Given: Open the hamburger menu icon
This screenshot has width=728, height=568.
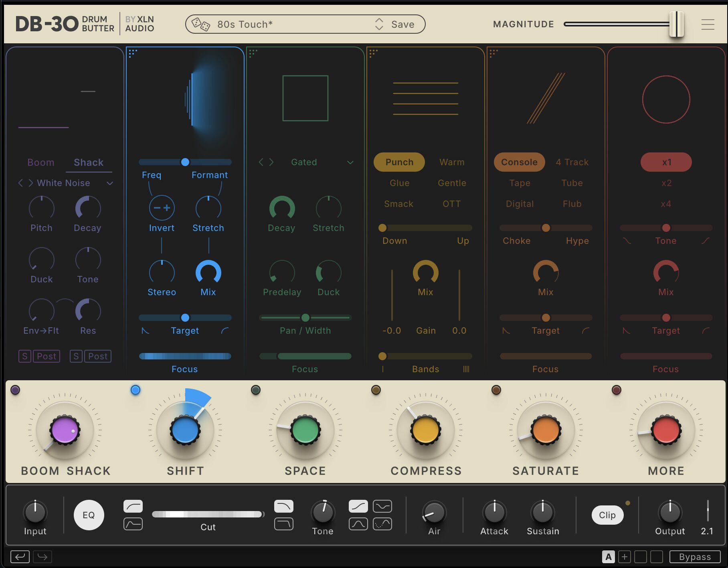Looking at the screenshot, I should 708,24.
